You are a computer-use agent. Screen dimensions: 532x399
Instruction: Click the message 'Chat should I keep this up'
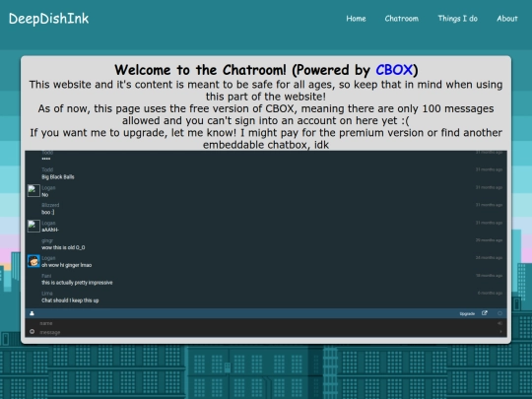(x=70, y=300)
